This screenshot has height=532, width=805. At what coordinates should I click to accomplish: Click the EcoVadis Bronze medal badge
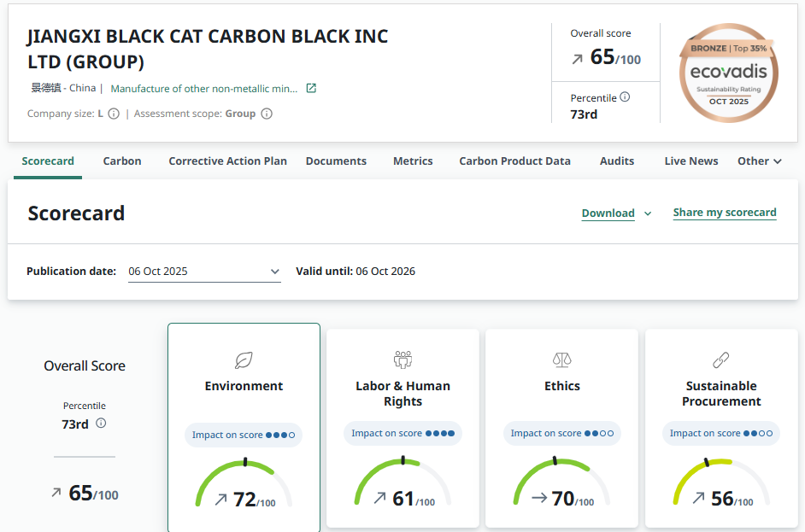[x=729, y=73]
